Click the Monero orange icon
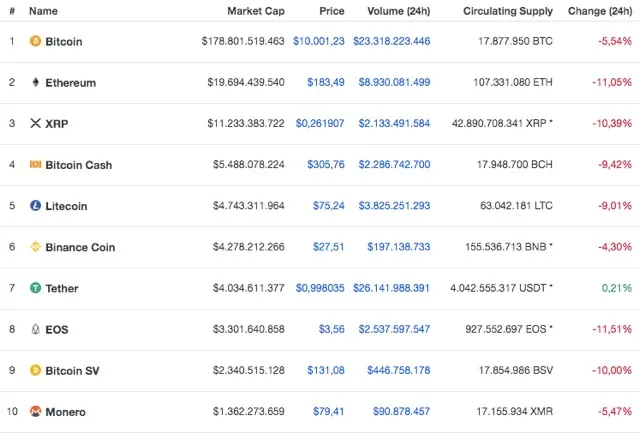 point(36,411)
